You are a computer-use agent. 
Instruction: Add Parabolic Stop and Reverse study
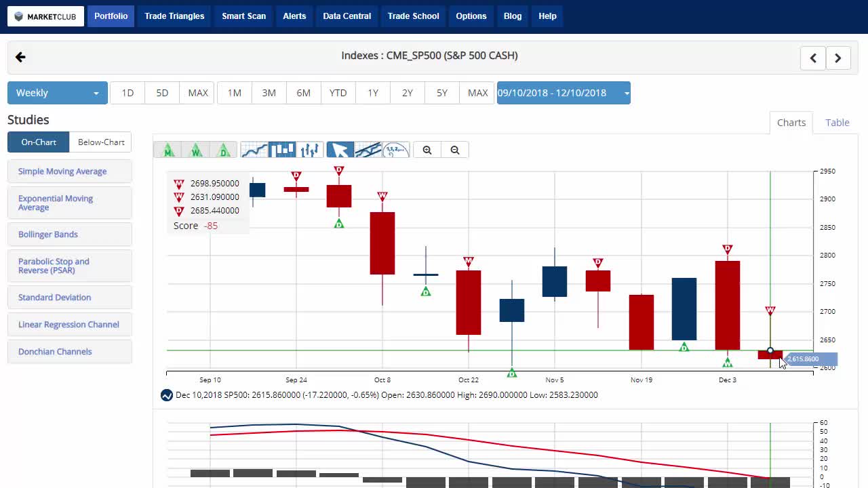pyautogui.click(x=70, y=266)
